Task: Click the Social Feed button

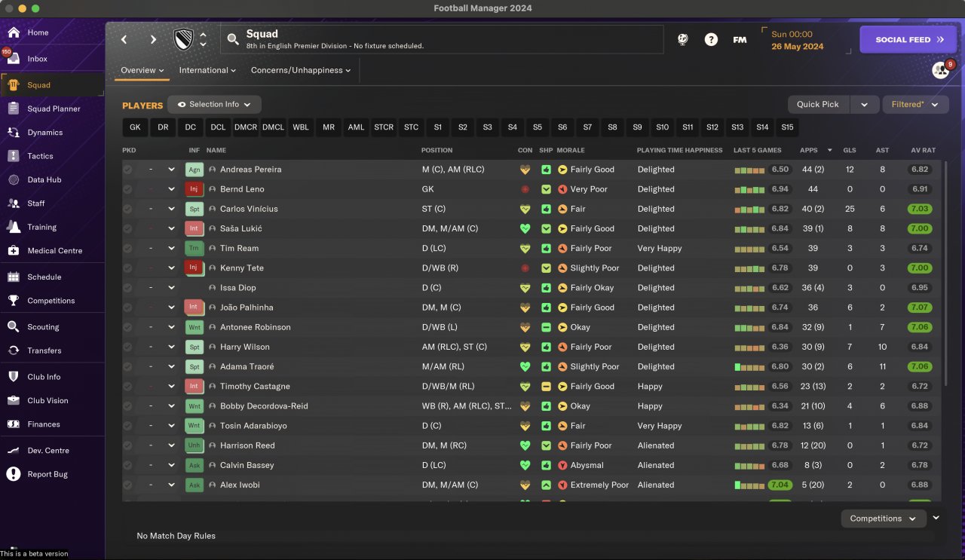Action: click(x=909, y=40)
